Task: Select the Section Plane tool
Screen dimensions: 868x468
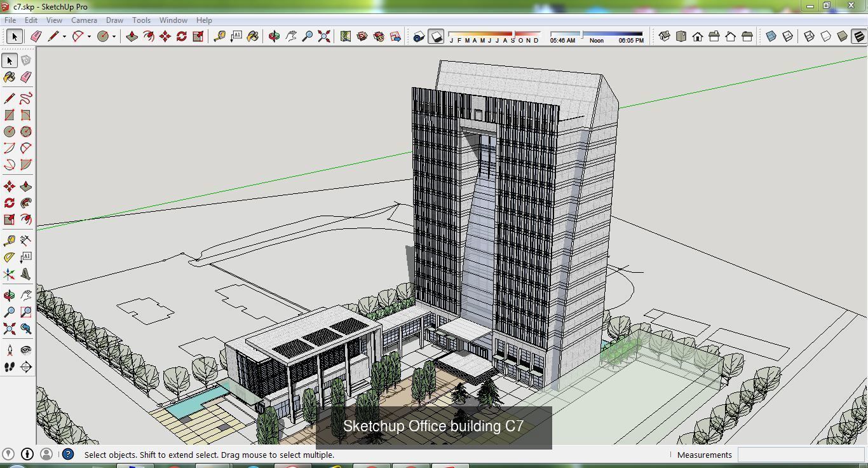Action: tap(26, 367)
